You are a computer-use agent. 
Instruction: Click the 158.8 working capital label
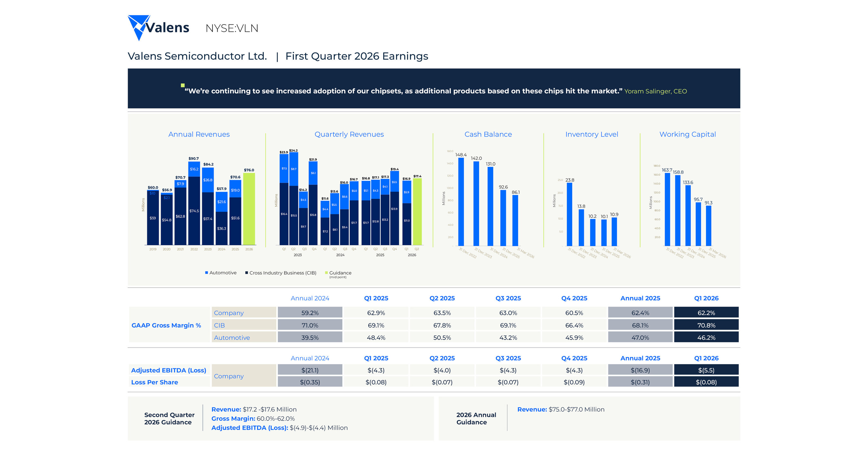pos(678,172)
